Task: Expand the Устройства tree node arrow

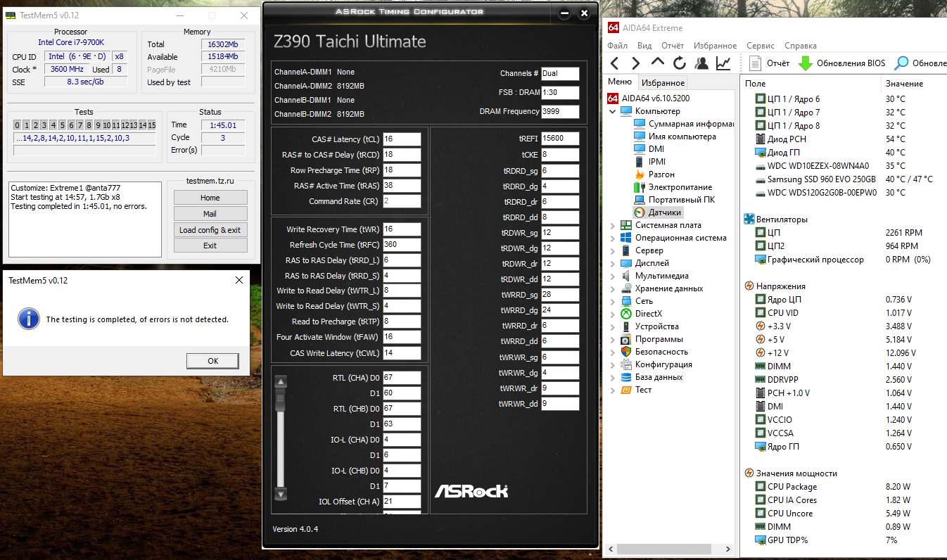Action: [x=613, y=326]
